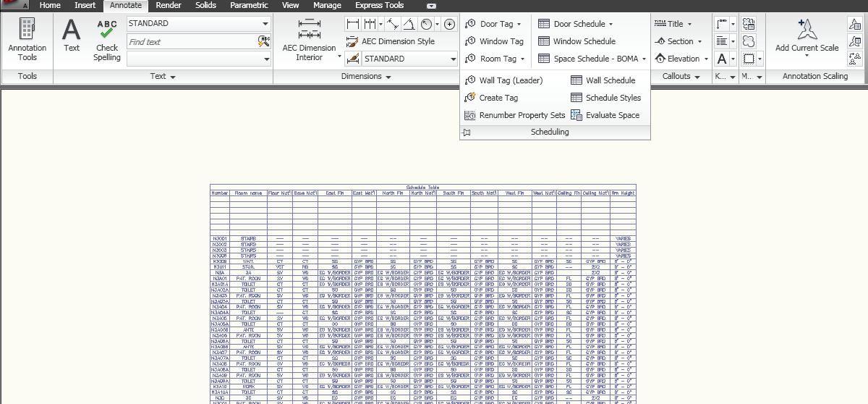Open the Section callout dropdown

(699, 41)
